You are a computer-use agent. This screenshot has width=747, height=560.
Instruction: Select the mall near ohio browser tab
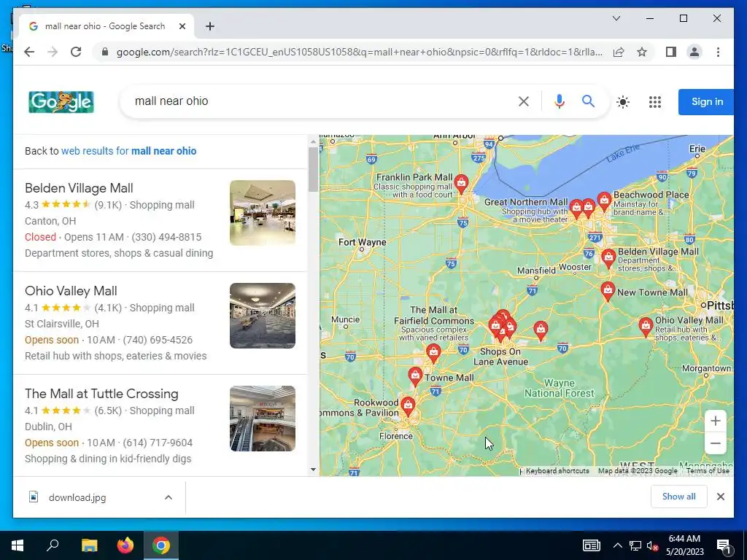point(107,26)
